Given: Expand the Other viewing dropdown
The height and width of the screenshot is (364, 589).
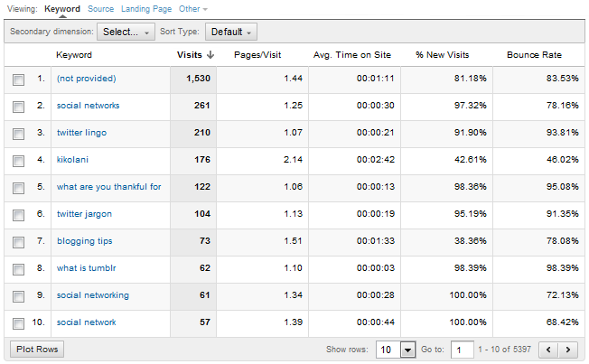Looking at the screenshot, I should pos(192,9).
